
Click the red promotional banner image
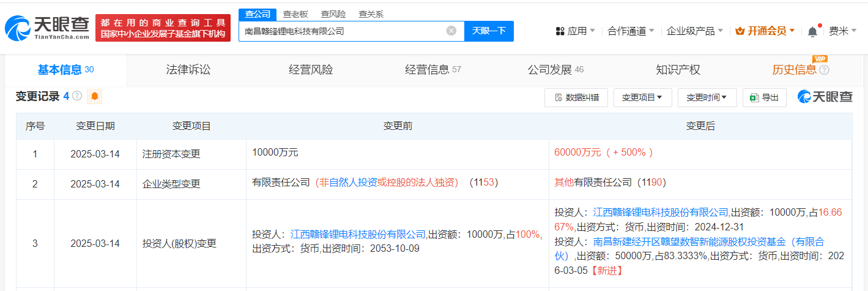click(x=163, y=28)
